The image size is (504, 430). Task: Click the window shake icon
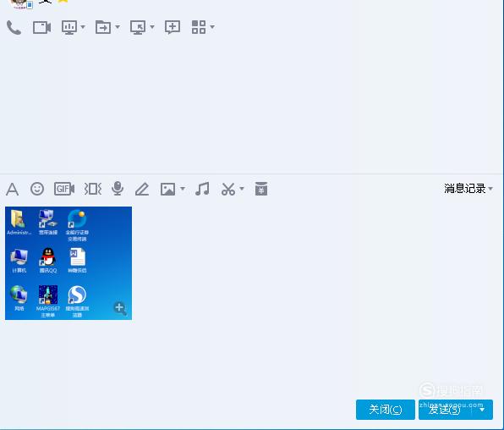(93, 189)
